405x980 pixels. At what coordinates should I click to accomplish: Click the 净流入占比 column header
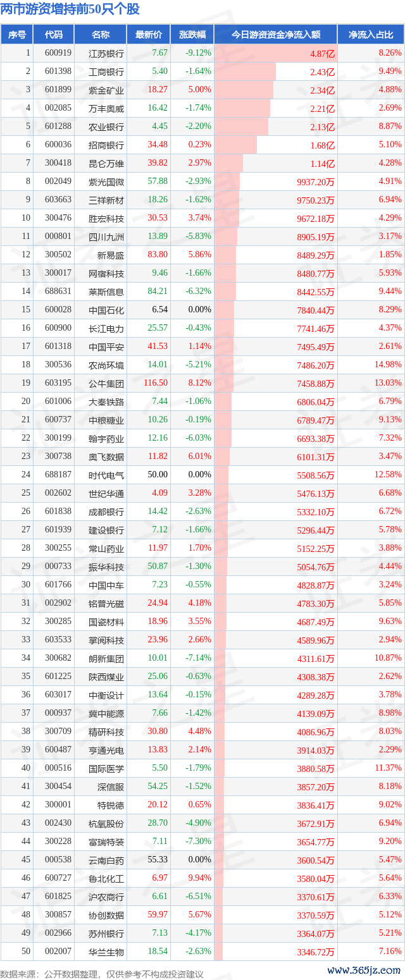371,35
